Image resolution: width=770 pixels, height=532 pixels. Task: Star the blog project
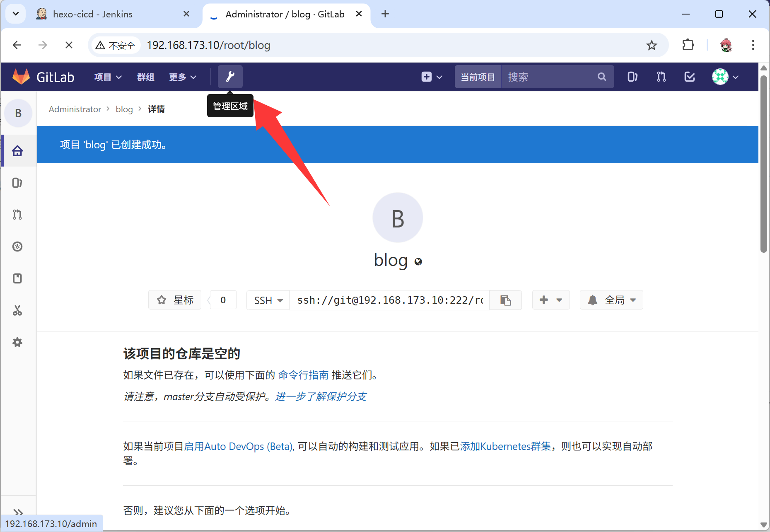[x=175, y=300]
